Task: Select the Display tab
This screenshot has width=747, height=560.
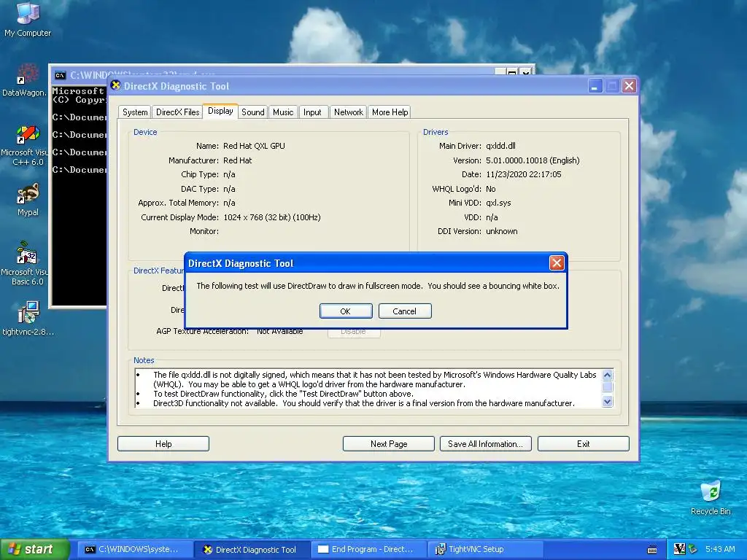Action: 220,111
